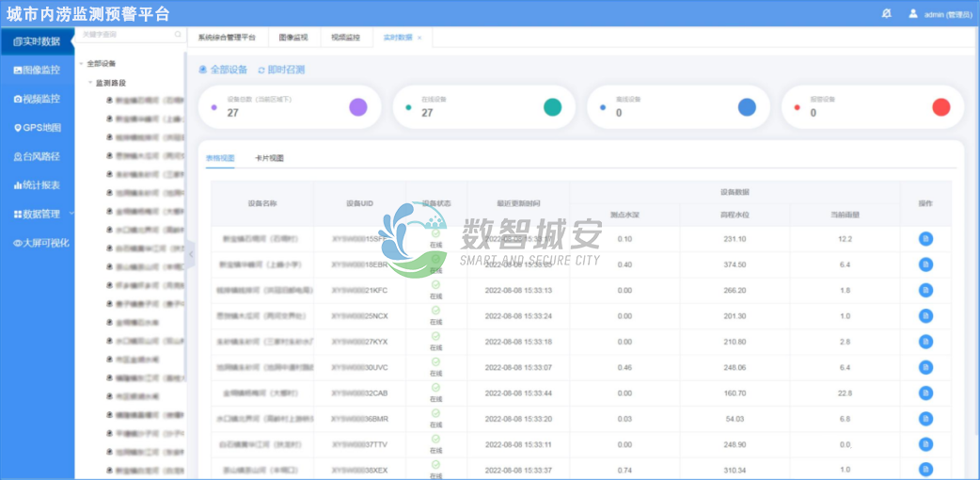The height and width of the screenshot is (480, 980).
Task: Click the muted notification bell icon
Action: [886, 13]
